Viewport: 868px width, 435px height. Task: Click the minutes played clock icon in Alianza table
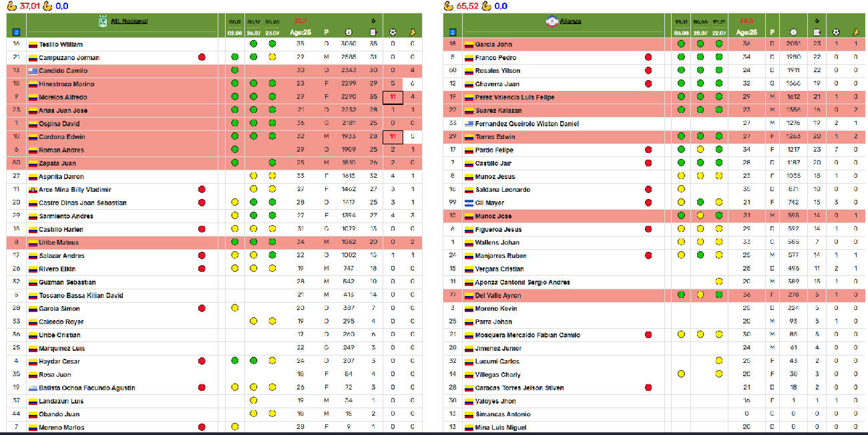(x=793, y=32)
